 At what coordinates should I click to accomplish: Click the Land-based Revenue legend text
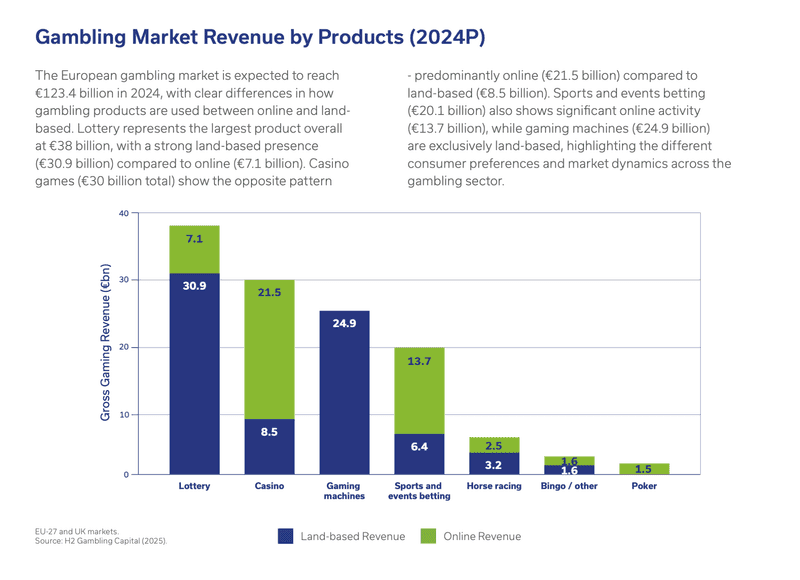pyautogui.click(x=353, y=536)
